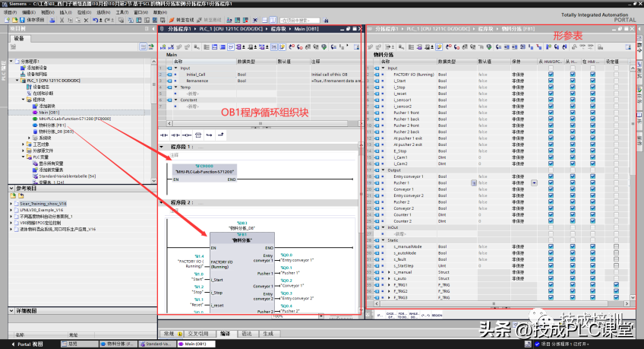Select 物料分拣 [FB1] in project tree
The image size is (644, 349).
[x=52, y=125]
